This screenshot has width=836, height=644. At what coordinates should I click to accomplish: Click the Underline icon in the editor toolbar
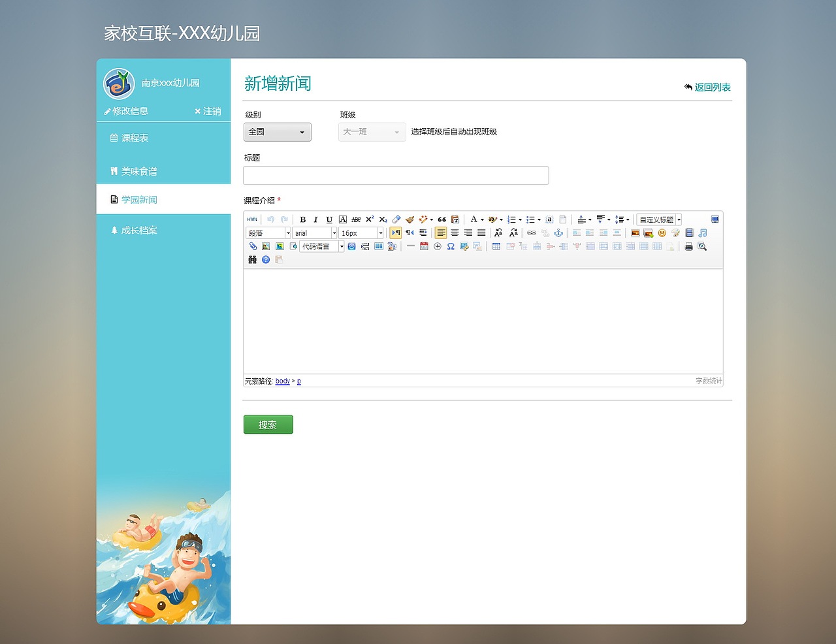329,219
